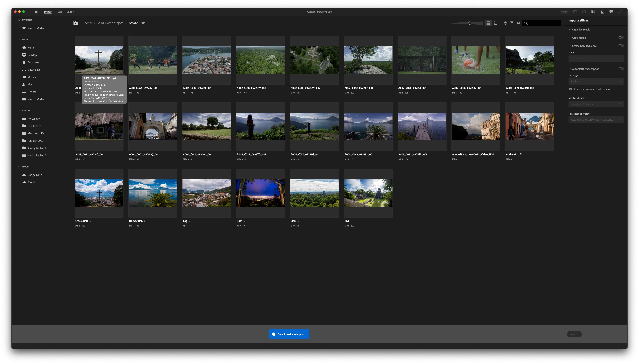Click the Home icon in top bar

pos(36,12)
